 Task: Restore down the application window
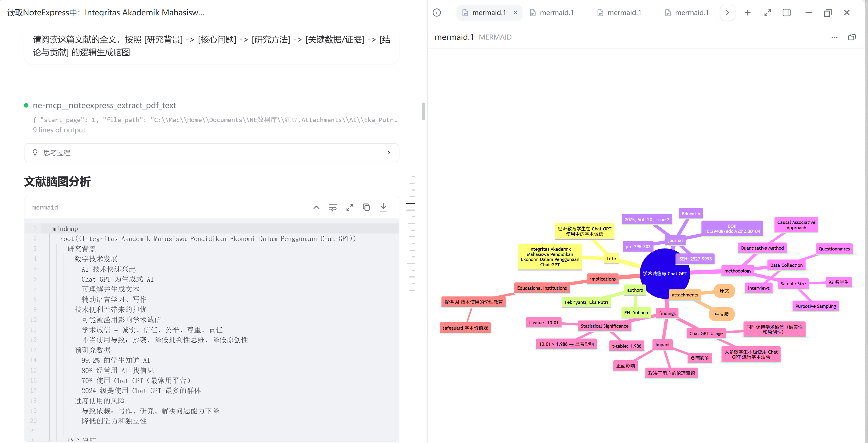coord(828,13)
